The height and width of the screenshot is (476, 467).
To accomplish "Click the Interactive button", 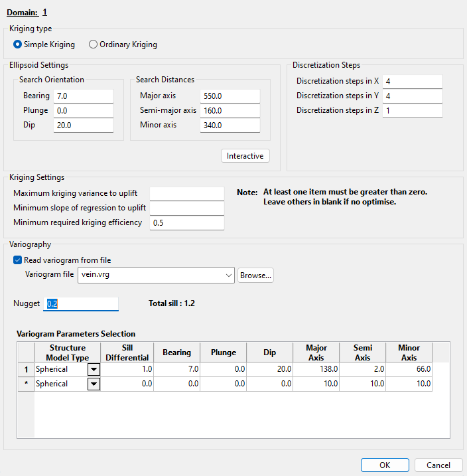I will point(245,156).
